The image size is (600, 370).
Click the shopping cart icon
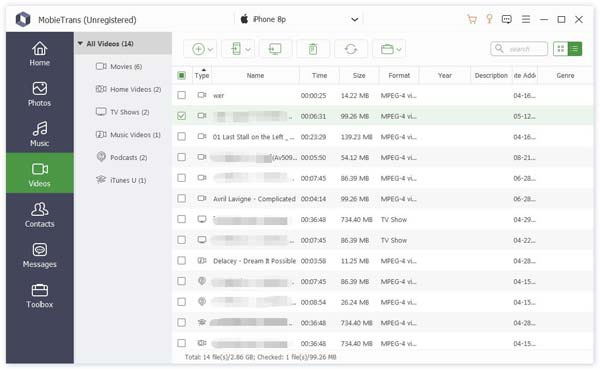point(472,19)
